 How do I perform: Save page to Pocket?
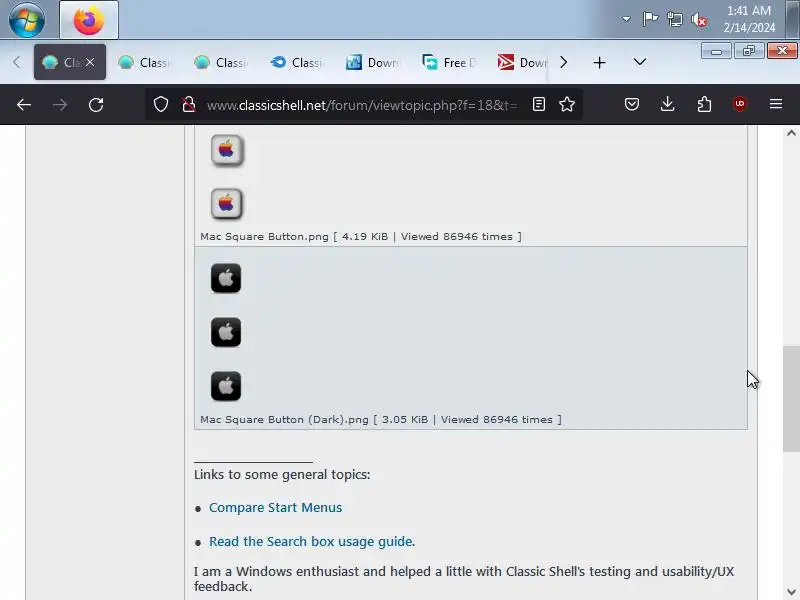632,105
